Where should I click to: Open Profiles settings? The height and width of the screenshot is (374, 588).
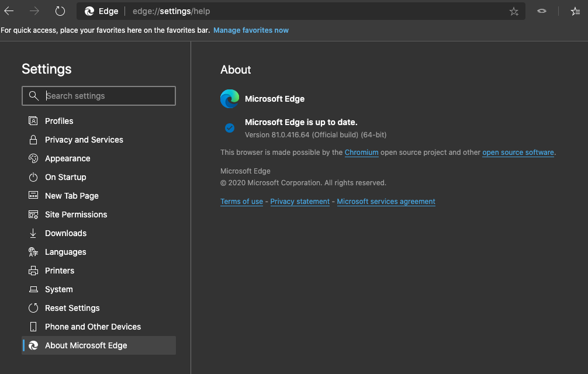pos(99,120)
